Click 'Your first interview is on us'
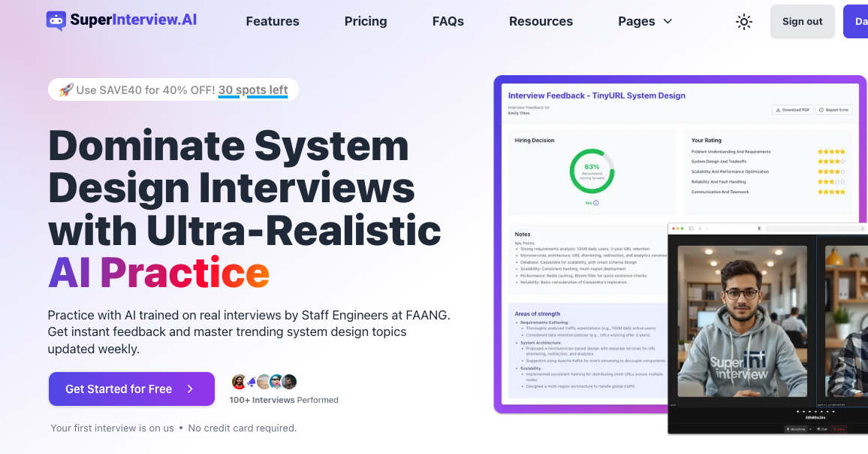Screen dimensions: 868x454 point(113,428)
